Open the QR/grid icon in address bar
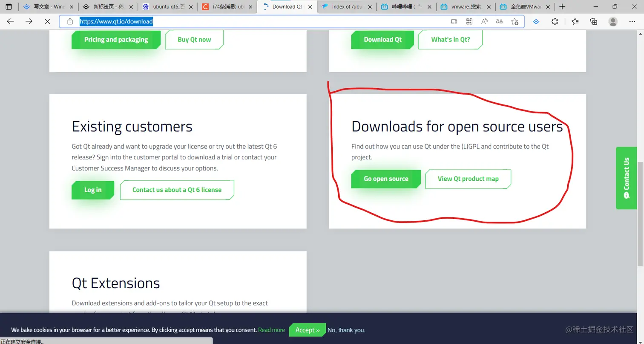Screen dimensions: 644x344 [469, 21]
